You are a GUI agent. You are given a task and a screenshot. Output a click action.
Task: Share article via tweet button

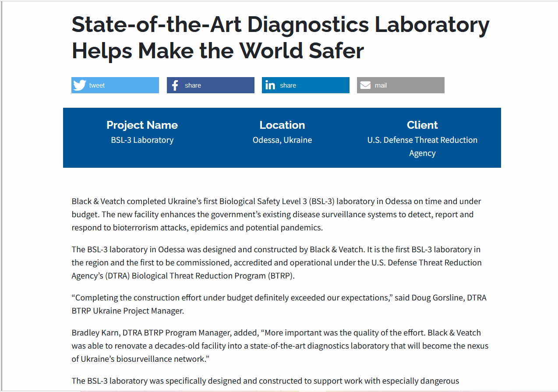(115, 85)
